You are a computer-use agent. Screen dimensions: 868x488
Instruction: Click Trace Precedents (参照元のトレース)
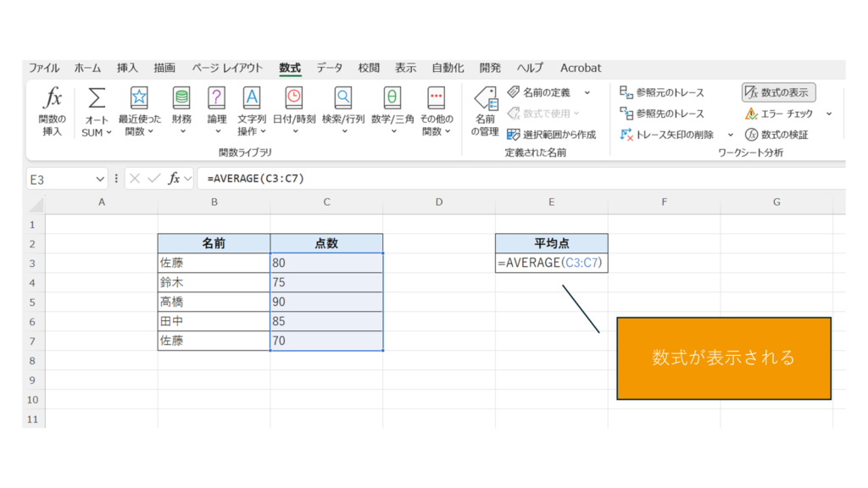pyautogui.click(x=662, y=92)
